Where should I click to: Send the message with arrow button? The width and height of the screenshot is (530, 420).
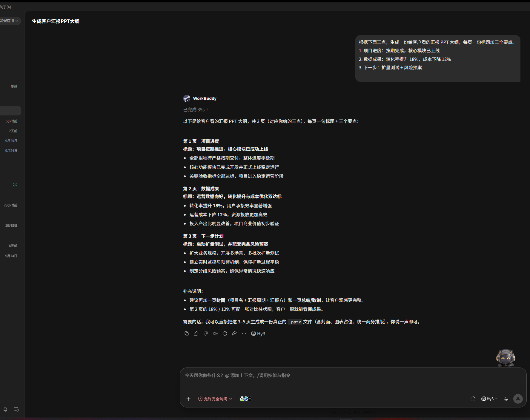click(518, 399)
